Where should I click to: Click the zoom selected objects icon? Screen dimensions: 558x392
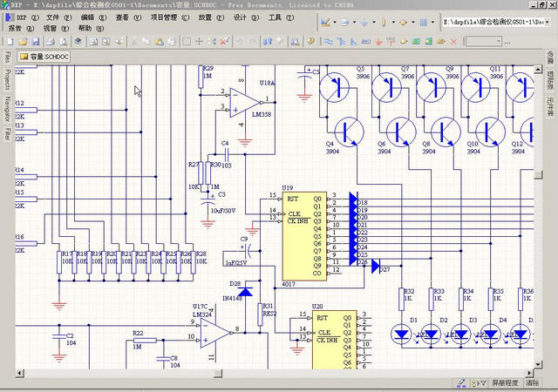click(119, 42)
